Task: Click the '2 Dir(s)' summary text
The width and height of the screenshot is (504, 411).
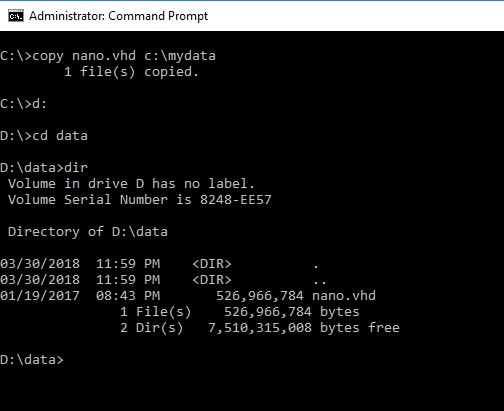Action: 151,328
